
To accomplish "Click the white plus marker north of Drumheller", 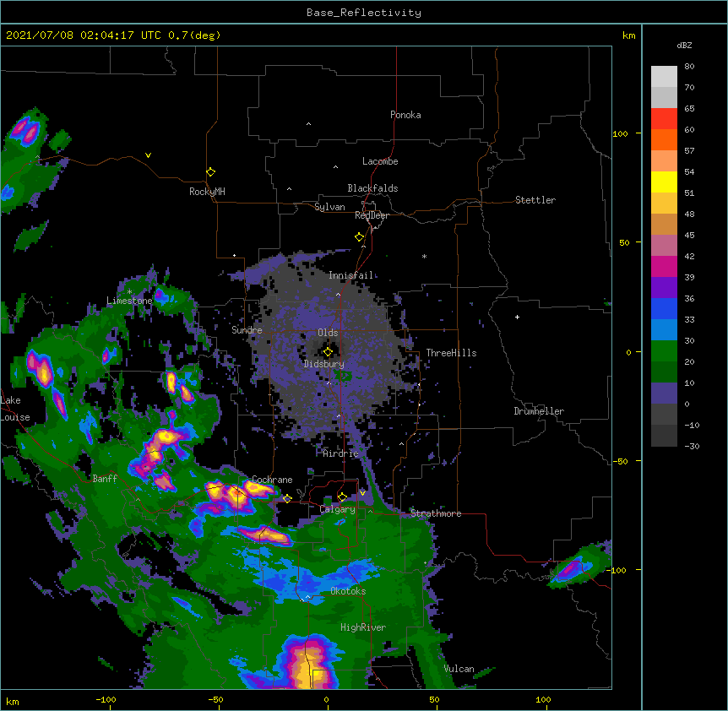I will pos(517,317).
